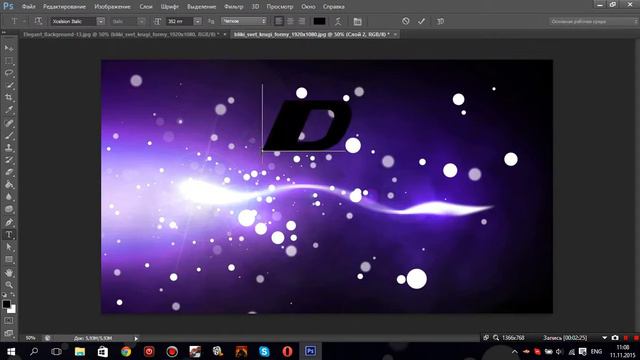The width and height of the screenshot is (640, 360).
Task: Open the Изображение menu
Action: [x=112, y=7]
